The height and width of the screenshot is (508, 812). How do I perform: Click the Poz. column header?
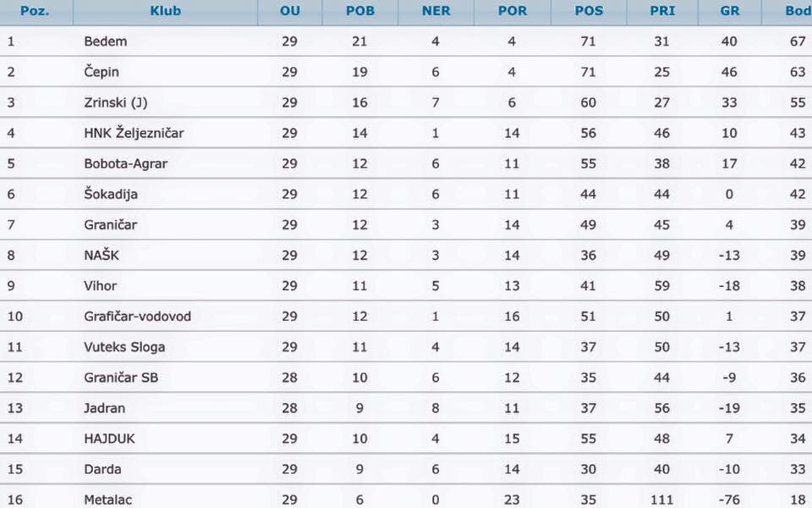coord(35,11)
